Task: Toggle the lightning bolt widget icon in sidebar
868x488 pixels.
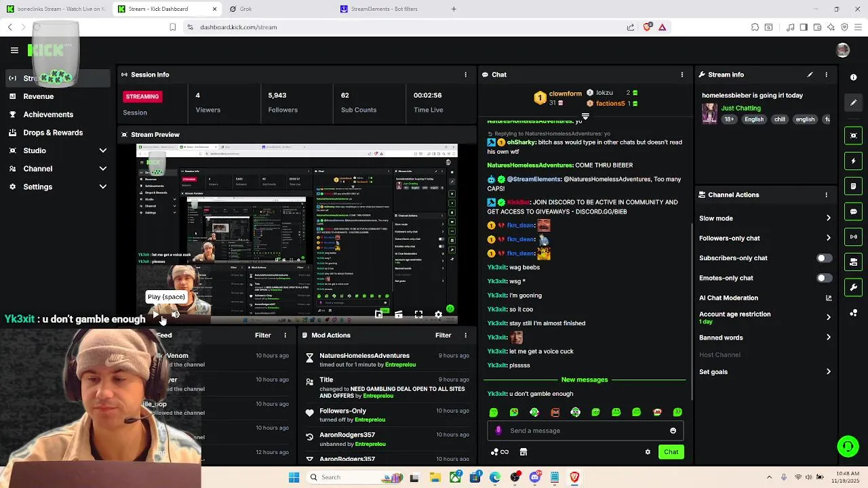Action: pyautogui.click(x=854, y=161)
